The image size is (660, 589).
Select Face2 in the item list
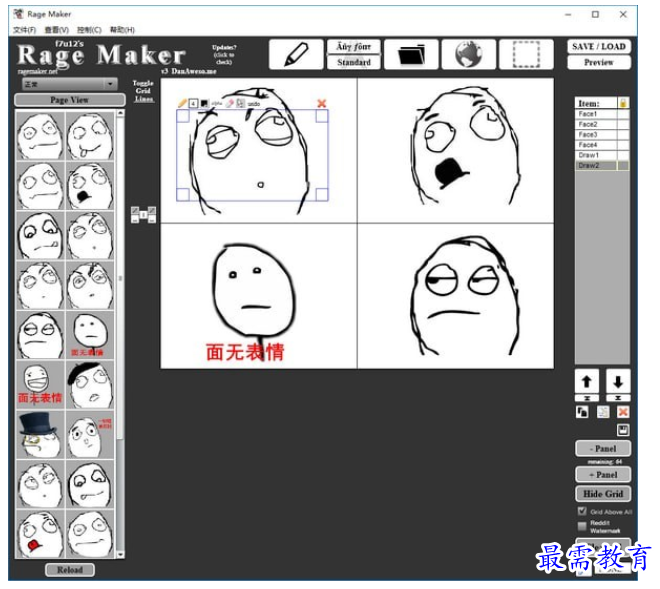click(596, 124)
